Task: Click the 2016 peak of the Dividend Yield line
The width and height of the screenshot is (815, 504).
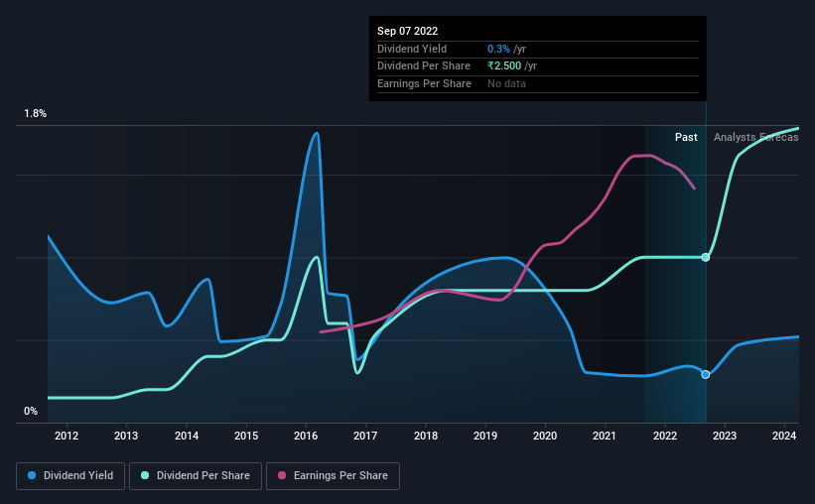Action: coord(316,134)
